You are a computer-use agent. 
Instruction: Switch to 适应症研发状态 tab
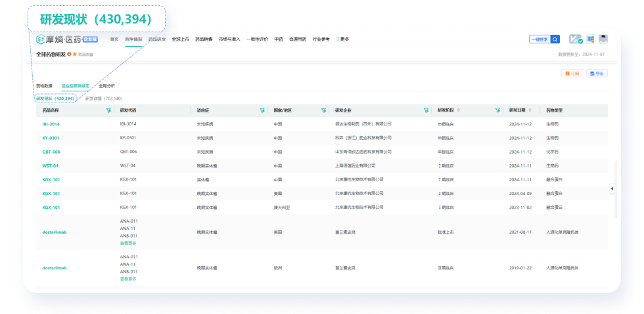pos(76,86)
